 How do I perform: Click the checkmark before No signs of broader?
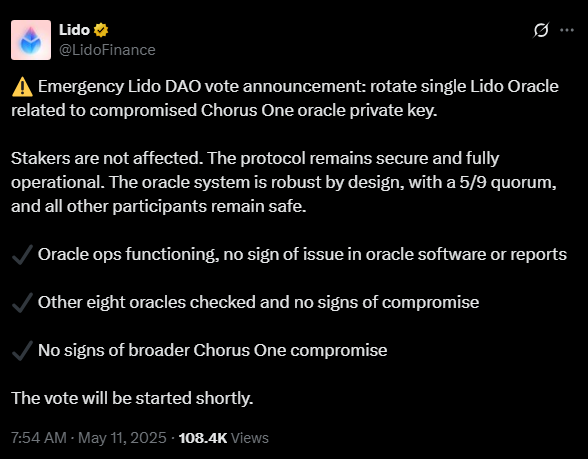[22, 351]
